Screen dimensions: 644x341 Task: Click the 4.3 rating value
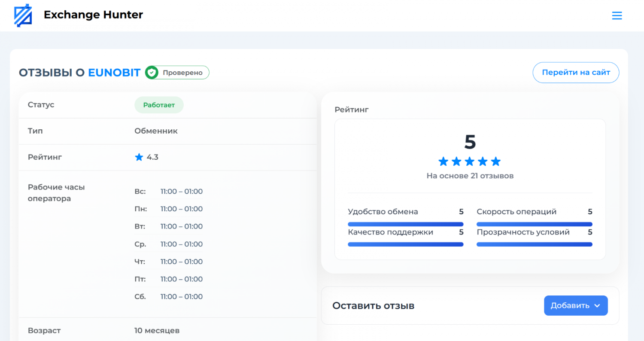pyautogui.click(x=152, y=157)
